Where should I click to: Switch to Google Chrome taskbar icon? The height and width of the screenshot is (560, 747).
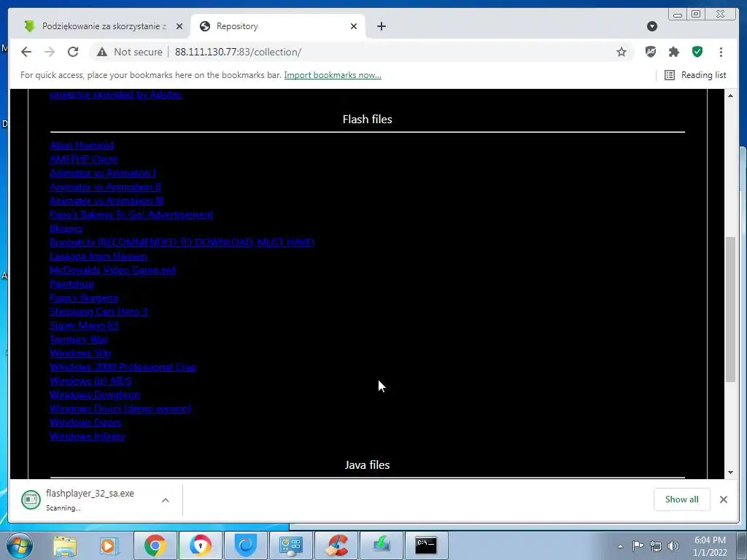pyautogui.click(x=155, y=545)
